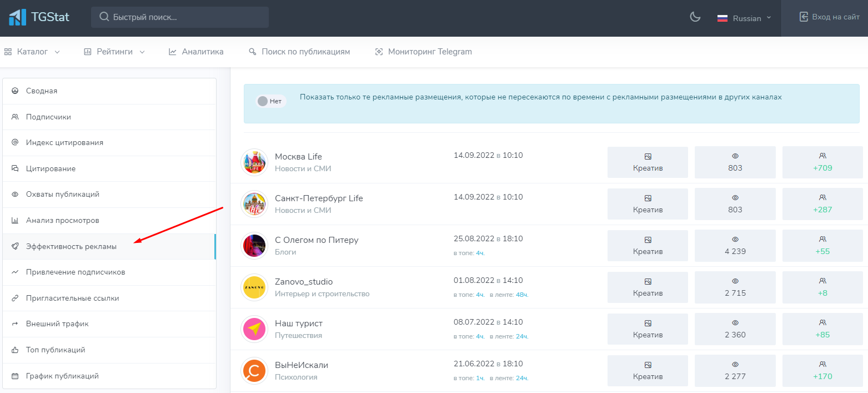
Task: Toggle the Нет non-overlapping placements switch
Action: [270, 101]
